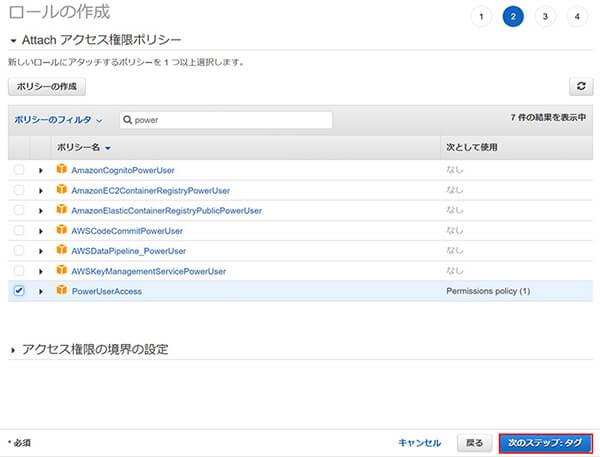Screen dimensions: 600x457
Task: Open the AWSKeyManagementServicePowerUser policy link
Action: click(x=149, y=271)
